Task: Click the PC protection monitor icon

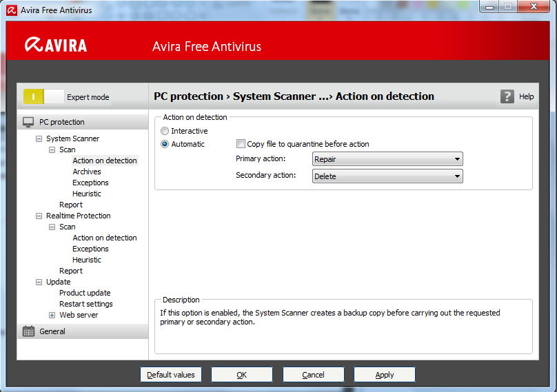Action: click(x=28, y=122)
